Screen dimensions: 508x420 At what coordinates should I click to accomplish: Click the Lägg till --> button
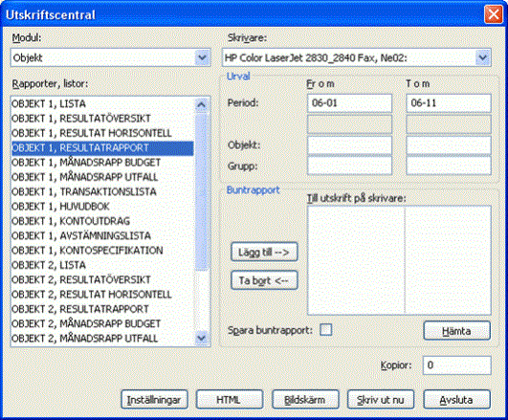coord(264,252)
